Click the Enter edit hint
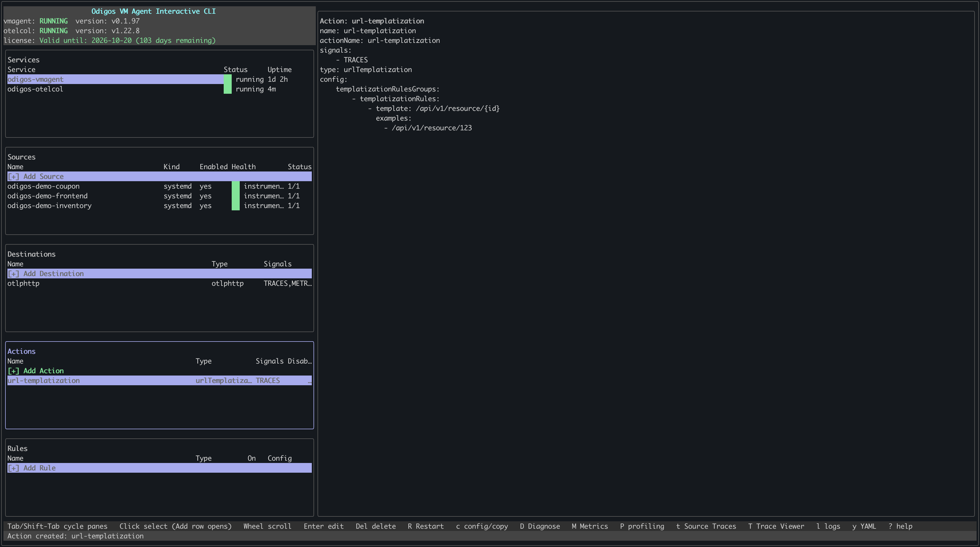Image resolution: width=980 pixels, height=547 pixels. pos(323,526)
